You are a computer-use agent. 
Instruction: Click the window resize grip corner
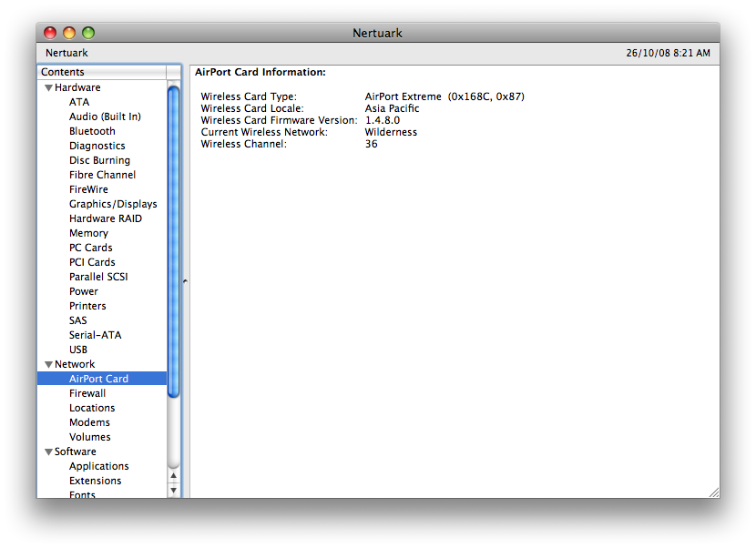[714, 492]
